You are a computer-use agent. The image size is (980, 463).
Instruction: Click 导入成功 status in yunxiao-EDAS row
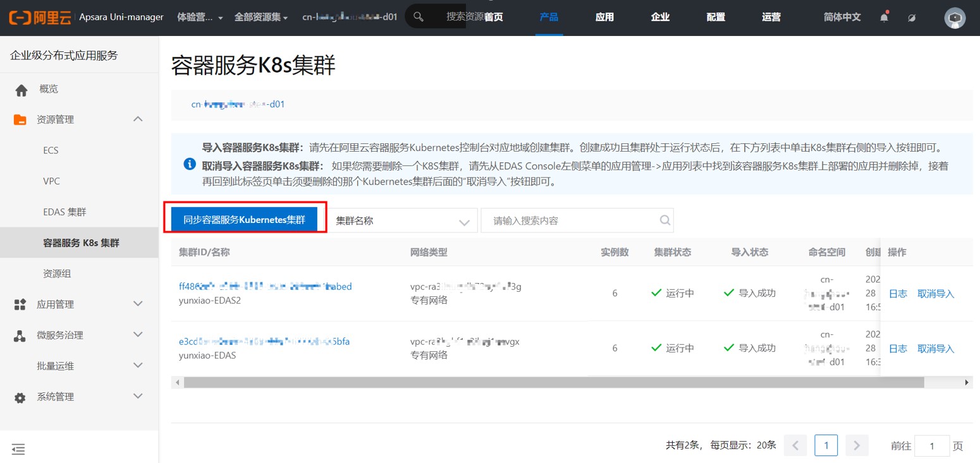pos(750,348)
